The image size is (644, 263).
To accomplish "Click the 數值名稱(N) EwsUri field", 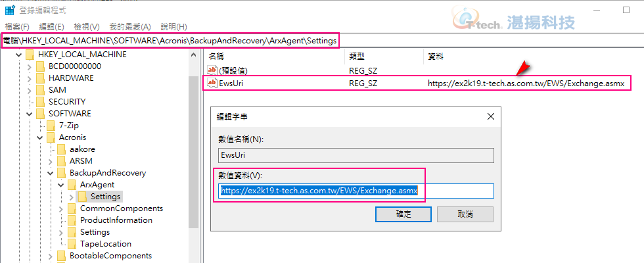I will click(x=356, y=155).
